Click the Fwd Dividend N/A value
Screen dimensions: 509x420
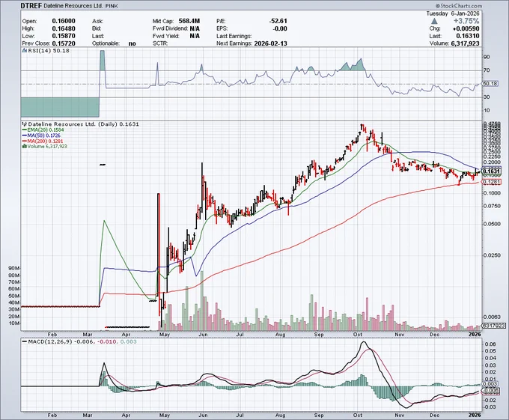(x=195, y=28)
